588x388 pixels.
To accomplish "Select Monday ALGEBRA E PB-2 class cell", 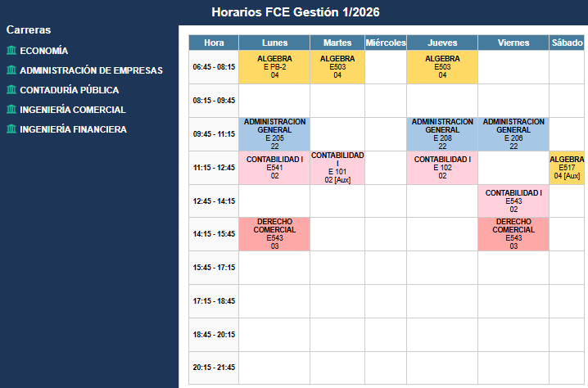I will (x=274, y=67).
